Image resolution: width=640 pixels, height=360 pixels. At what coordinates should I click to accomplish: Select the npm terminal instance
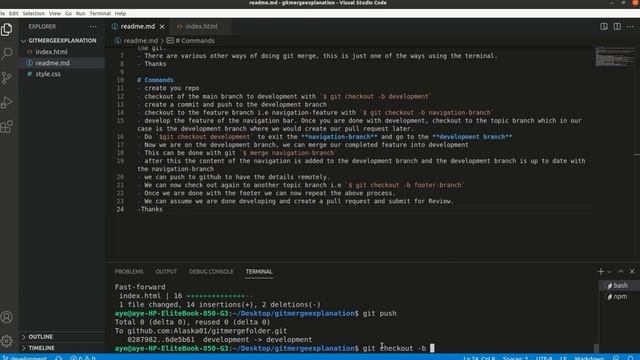point(619,296)
